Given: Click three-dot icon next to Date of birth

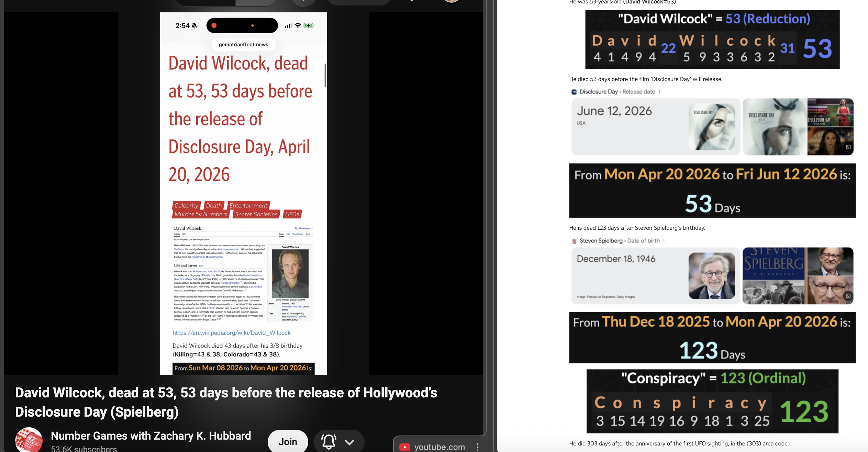Looking at the screenshot, I should click(x=664, y=241).
